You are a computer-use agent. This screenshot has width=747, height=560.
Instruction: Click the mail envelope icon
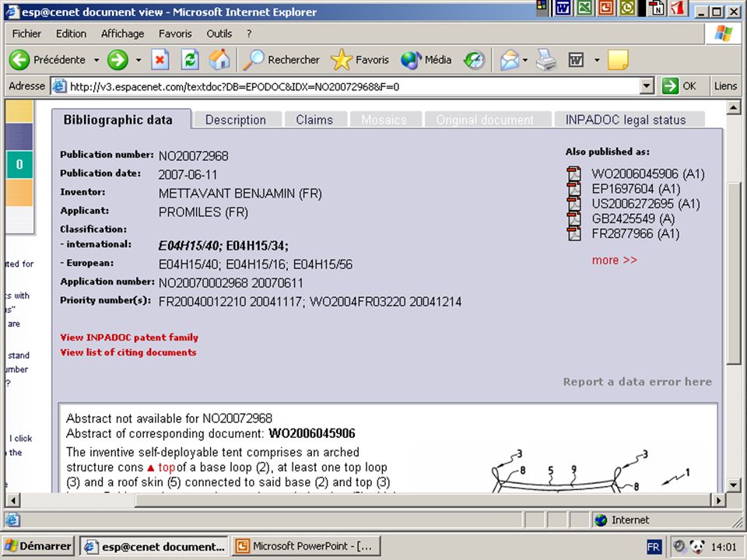[x=509, y=60]
